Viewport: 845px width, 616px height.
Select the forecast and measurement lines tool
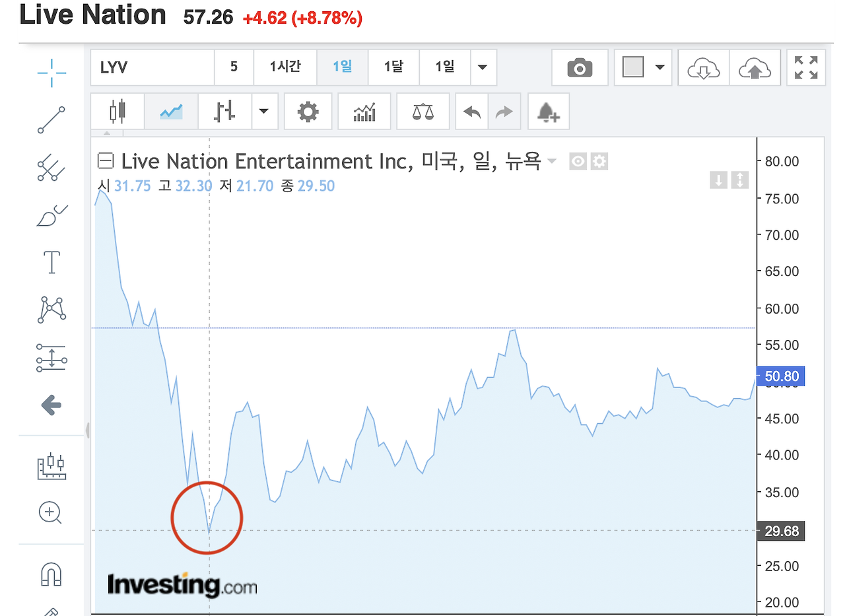(51, 357)
